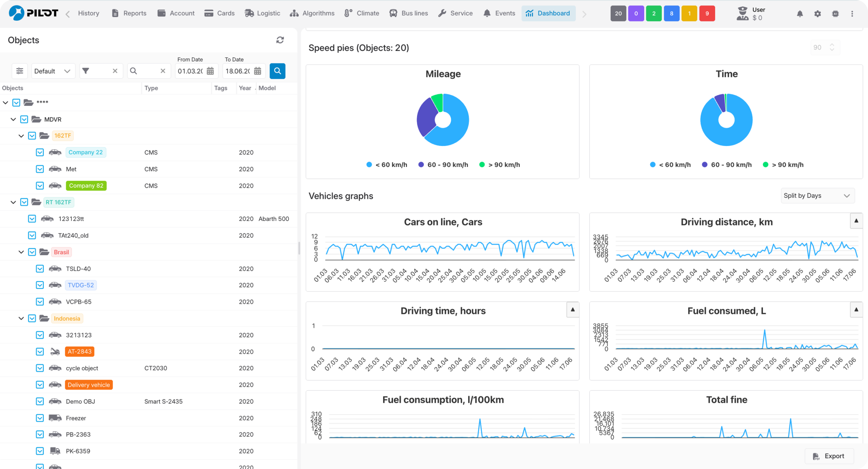Screen dimensions: 868x469
Task: Collapse the Driving distance chart
Action: click(x=856, y=221)
